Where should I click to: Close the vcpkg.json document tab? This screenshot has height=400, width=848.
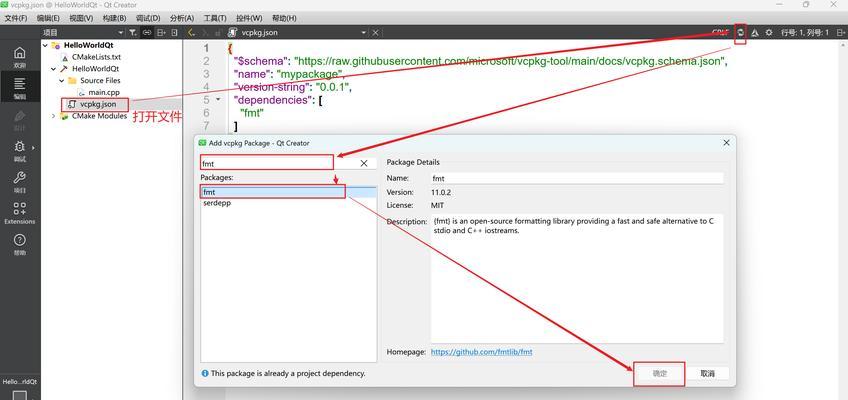(x=375, y=32)
